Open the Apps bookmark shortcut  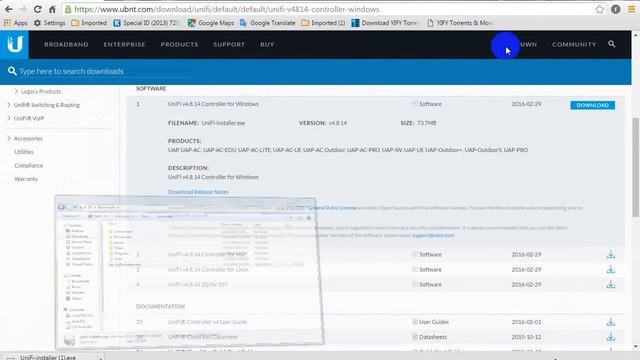click(x=16, y=23)
